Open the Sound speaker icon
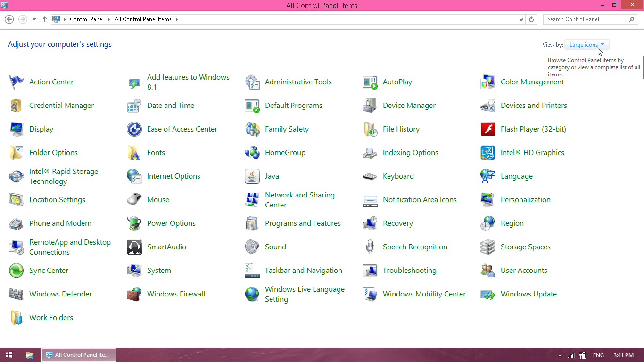This screenshot has height=362, width=644. point(252,247)
